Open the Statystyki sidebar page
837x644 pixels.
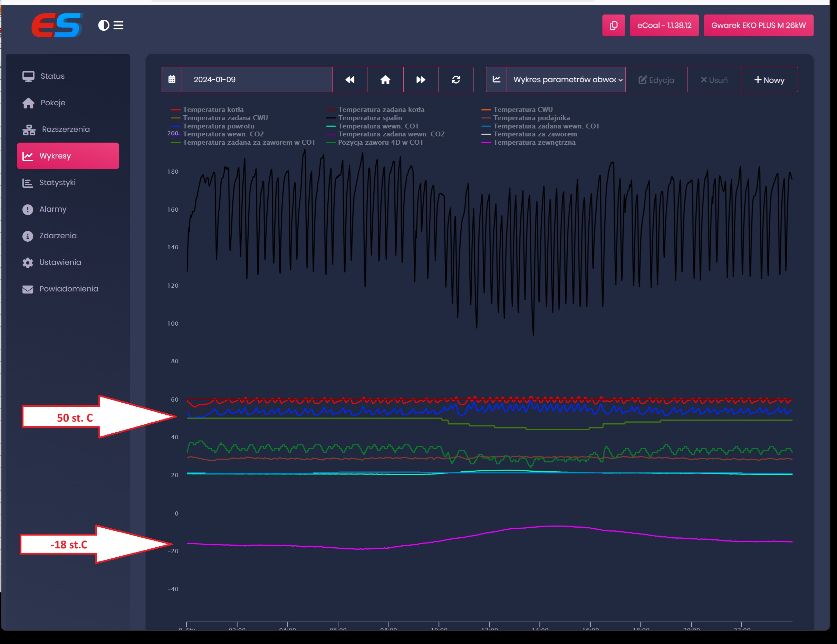click(x=57, y=182)
